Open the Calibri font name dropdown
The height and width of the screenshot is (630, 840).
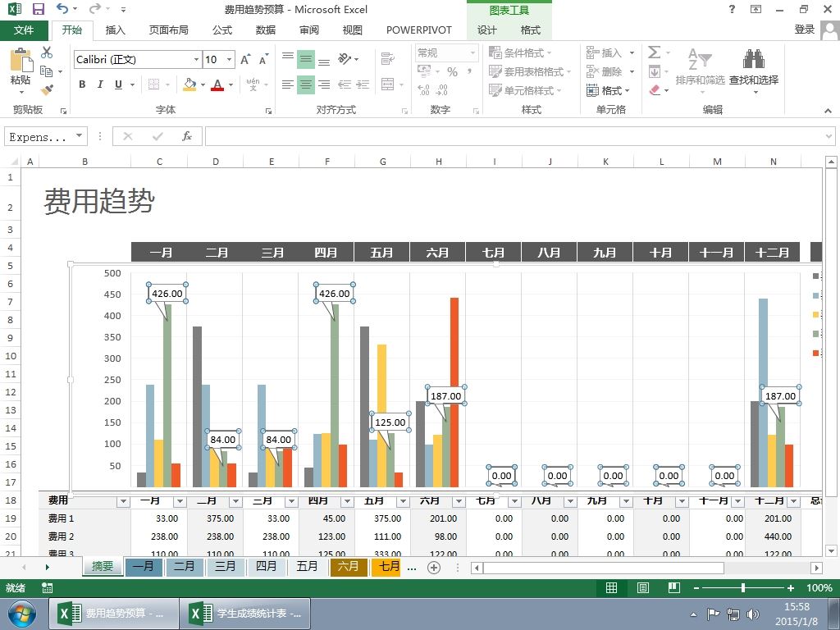(x=196, y=59)
